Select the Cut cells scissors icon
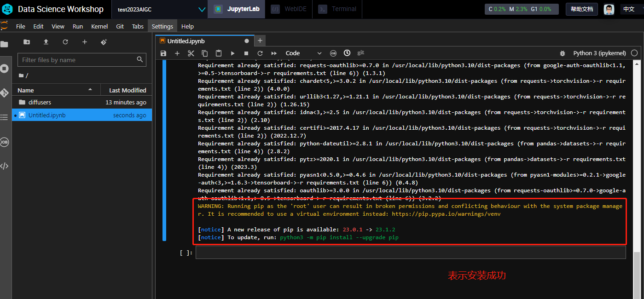This screenshot has width=644, height=299. pos(191,53)
